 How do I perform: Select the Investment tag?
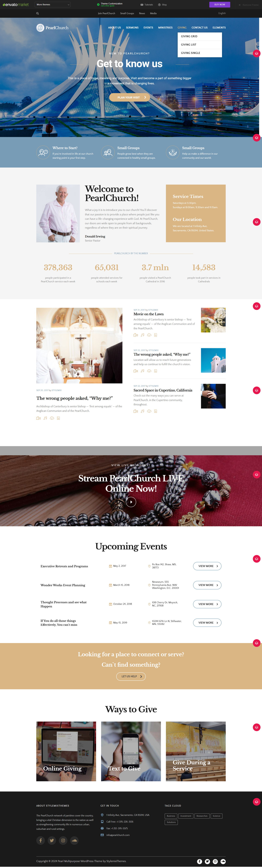(186, 816)
